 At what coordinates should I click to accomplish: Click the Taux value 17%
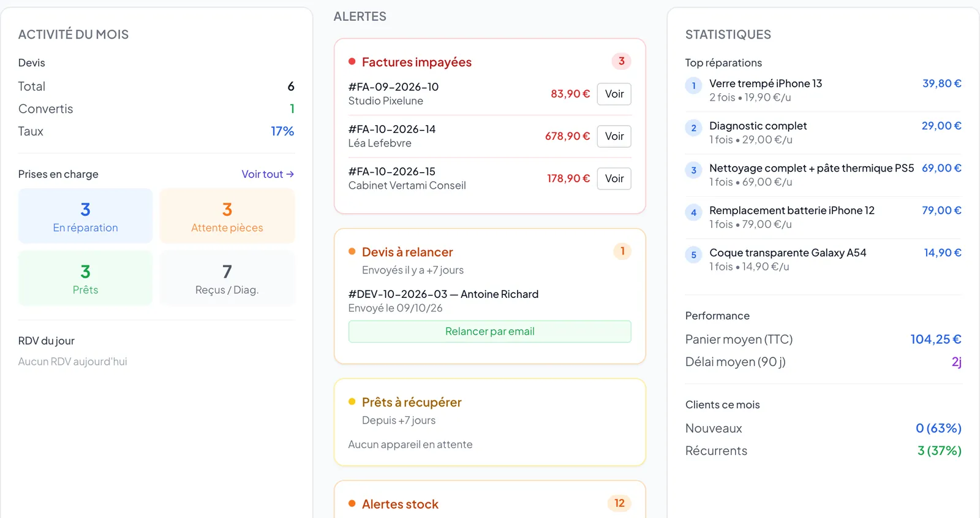click(282, 131)
